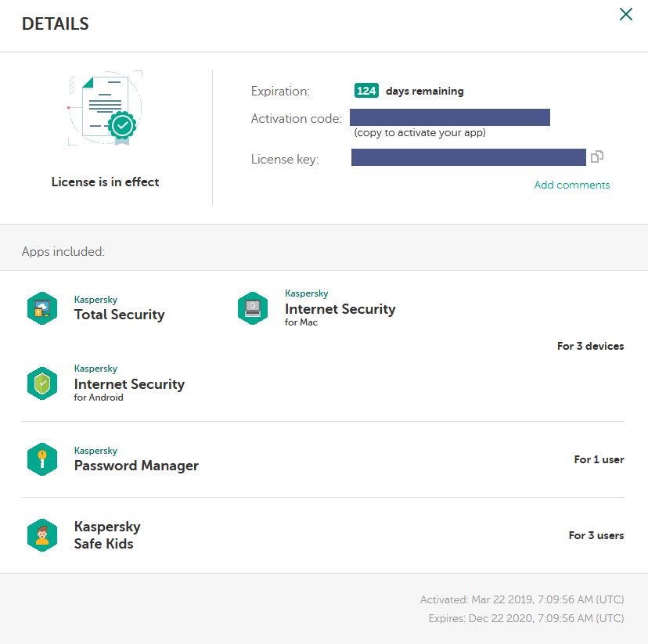Click the Kaspersky Safe Kids name
This screenshot has width=648, height=644.
tap(107, 535)
